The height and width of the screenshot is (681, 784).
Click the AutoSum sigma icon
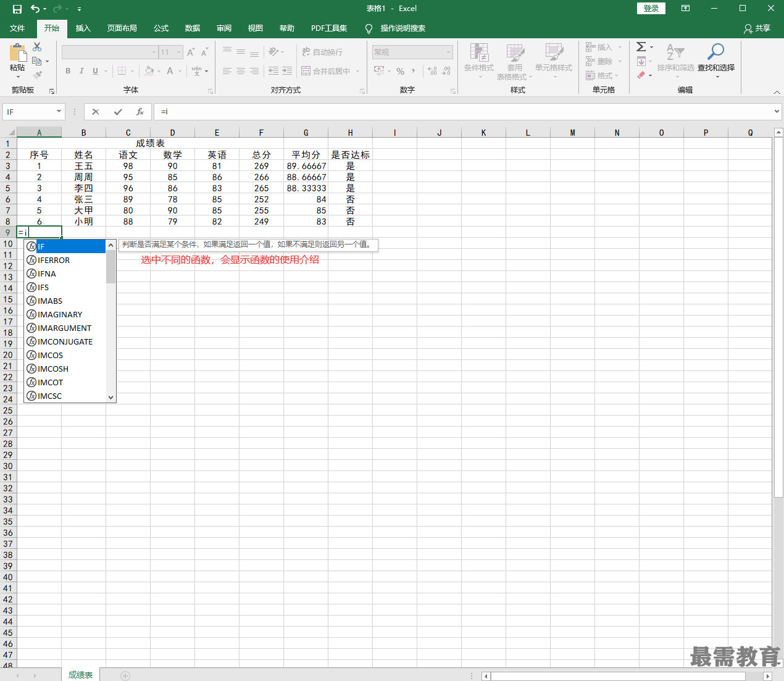pos(641,47)
